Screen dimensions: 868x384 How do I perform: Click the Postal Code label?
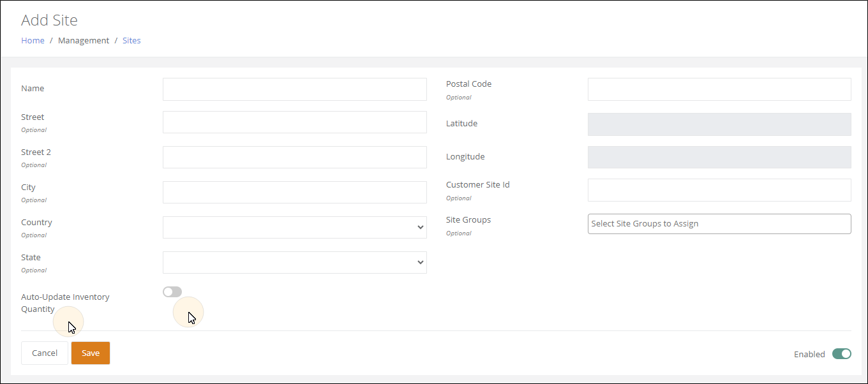coord(468,84)
